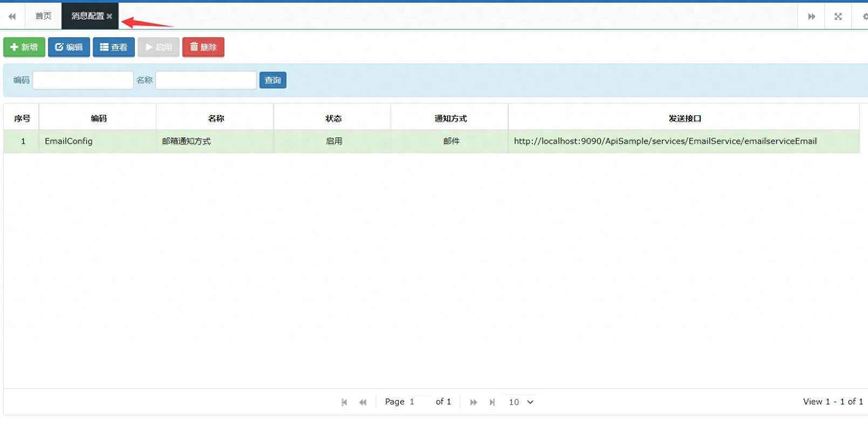The width and height of the screenshot is (868, 426).
Task: Click the View 1 - 1 of 1 text
Action: (833, 402)
